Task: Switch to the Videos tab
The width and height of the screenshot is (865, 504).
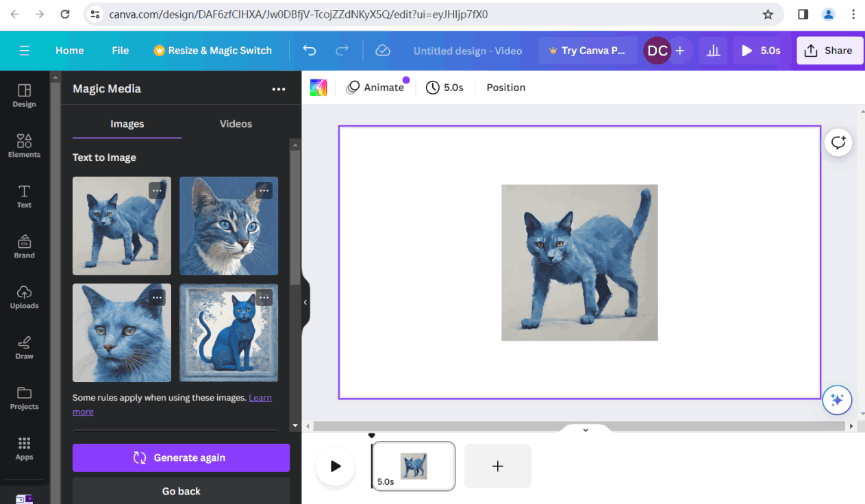Action: 236,124
